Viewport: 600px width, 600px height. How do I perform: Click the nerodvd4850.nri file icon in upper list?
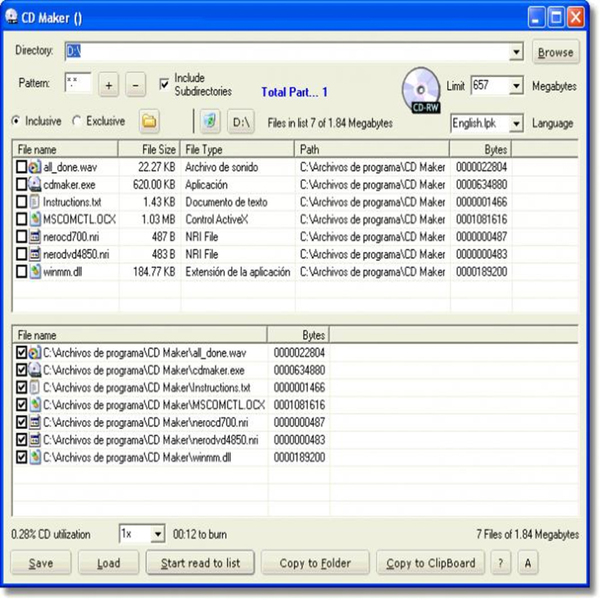click(34, 254)
